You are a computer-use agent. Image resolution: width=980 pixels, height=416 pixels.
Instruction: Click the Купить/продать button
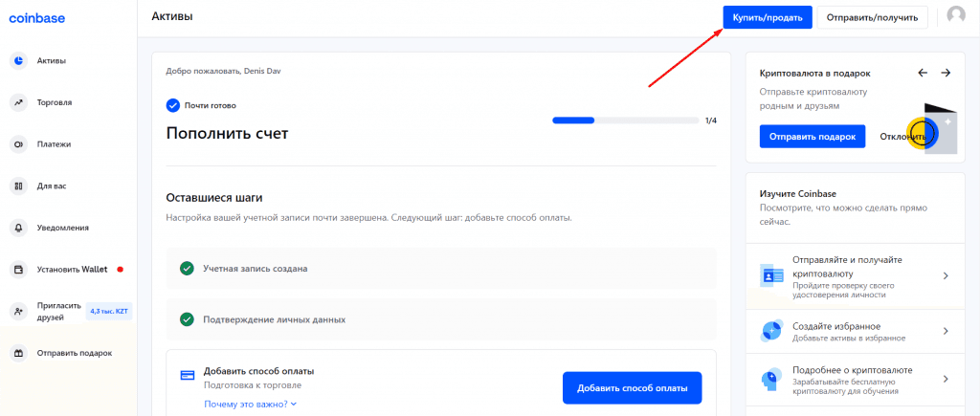point(768,17)
